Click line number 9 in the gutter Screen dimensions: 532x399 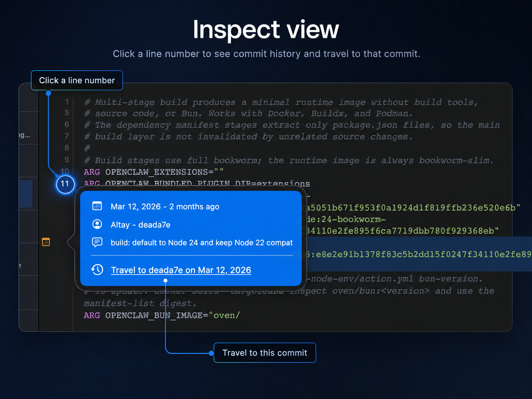pyautogui.click(x=67, y=160)
